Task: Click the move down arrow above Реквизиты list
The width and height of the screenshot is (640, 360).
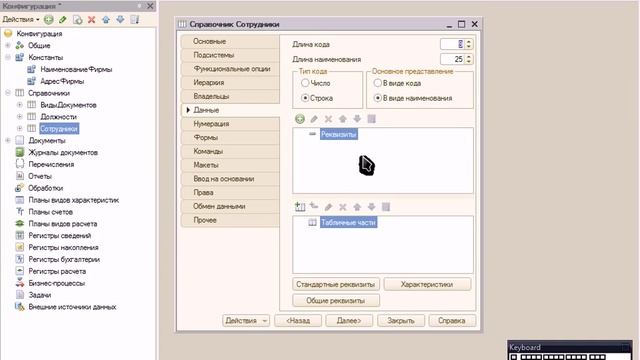Action: (357, 119)
